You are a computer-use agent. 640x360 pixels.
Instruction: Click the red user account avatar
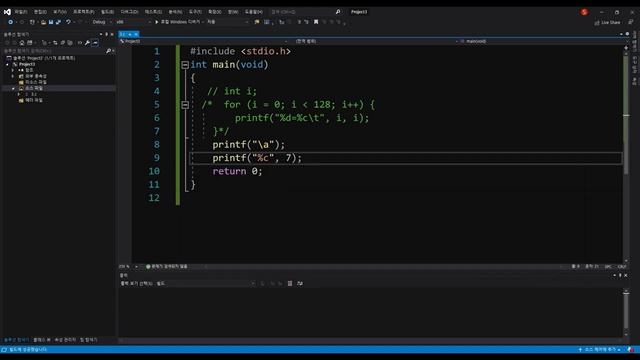[584, 12]
